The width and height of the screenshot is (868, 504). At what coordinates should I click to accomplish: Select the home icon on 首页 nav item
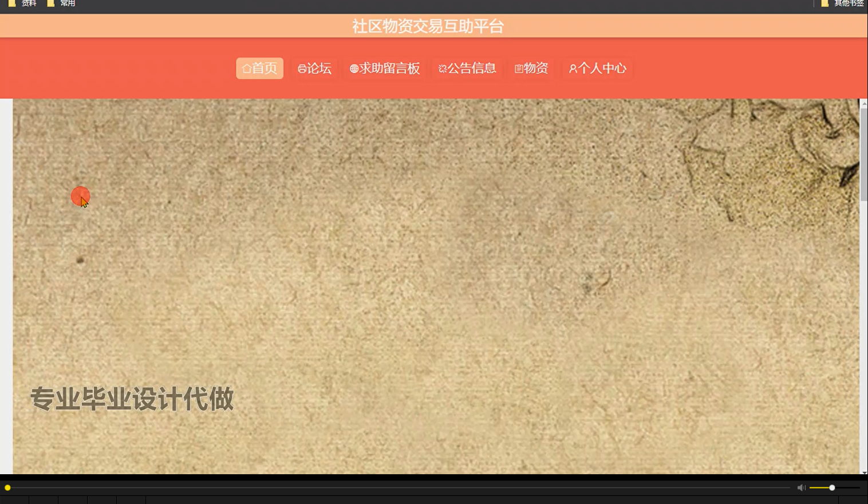246,68
